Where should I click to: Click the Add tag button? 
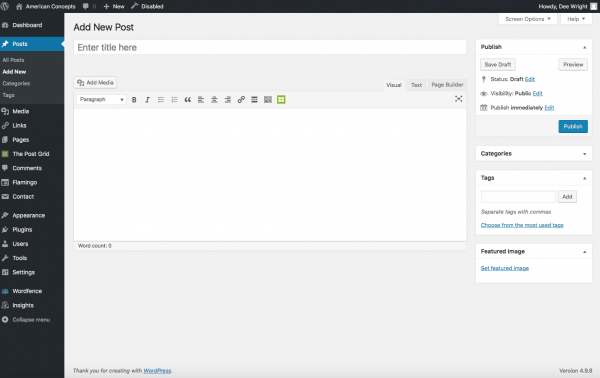567,197
